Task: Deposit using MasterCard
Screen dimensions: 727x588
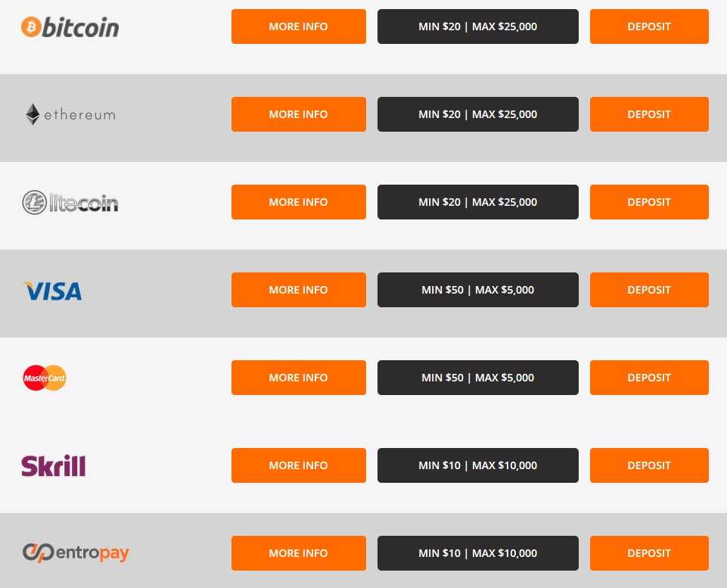Action: pyautogui.click(x=649, y=378)
